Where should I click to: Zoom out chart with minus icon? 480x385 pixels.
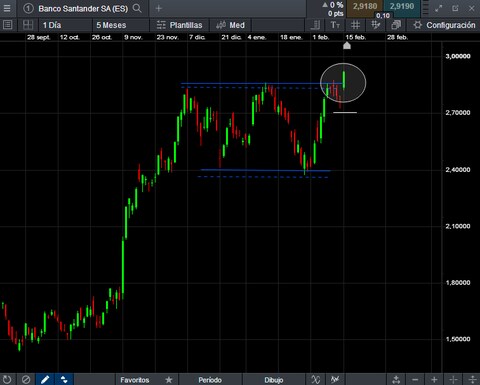415,379
